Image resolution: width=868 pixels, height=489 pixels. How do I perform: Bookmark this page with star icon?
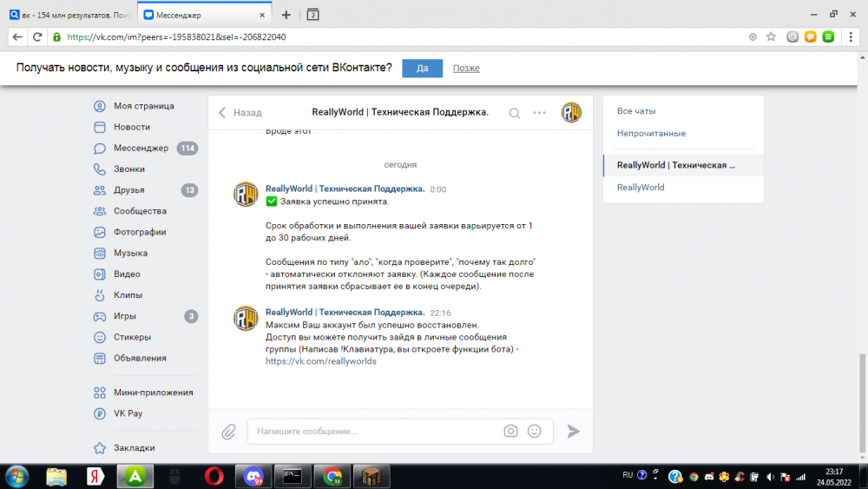coord(771,37)
